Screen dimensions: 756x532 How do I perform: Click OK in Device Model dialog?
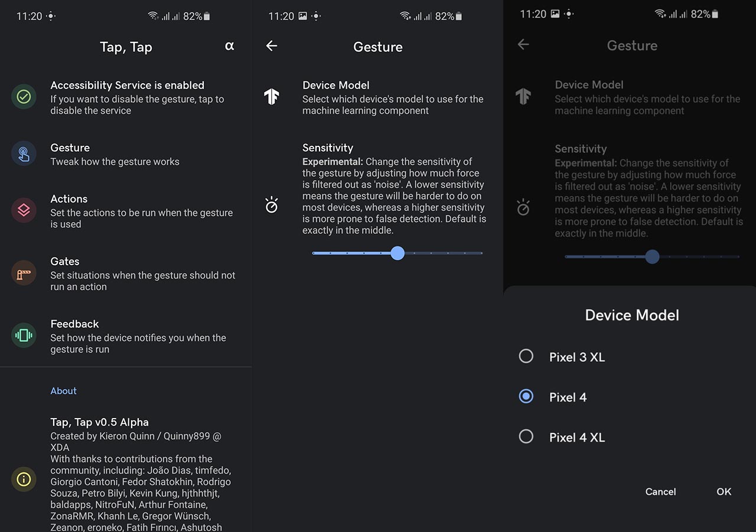(x=724, y=492)
